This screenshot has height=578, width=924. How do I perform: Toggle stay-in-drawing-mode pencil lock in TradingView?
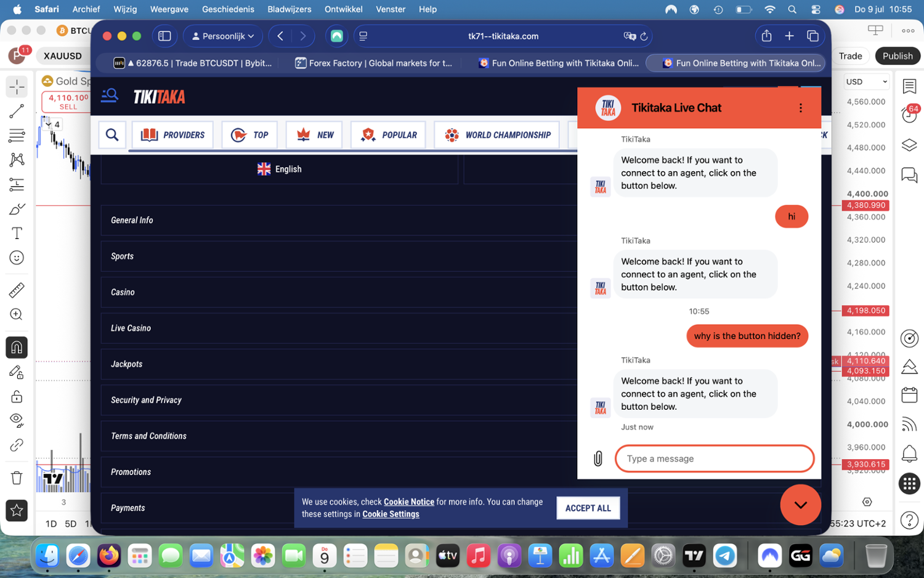coord(17,372)
